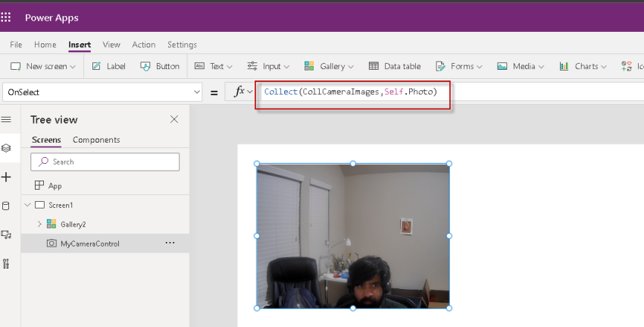Open the New screen dropdown
Image resolution: width=644 pixels, height=327 pixels.
[x=43, y=66]
